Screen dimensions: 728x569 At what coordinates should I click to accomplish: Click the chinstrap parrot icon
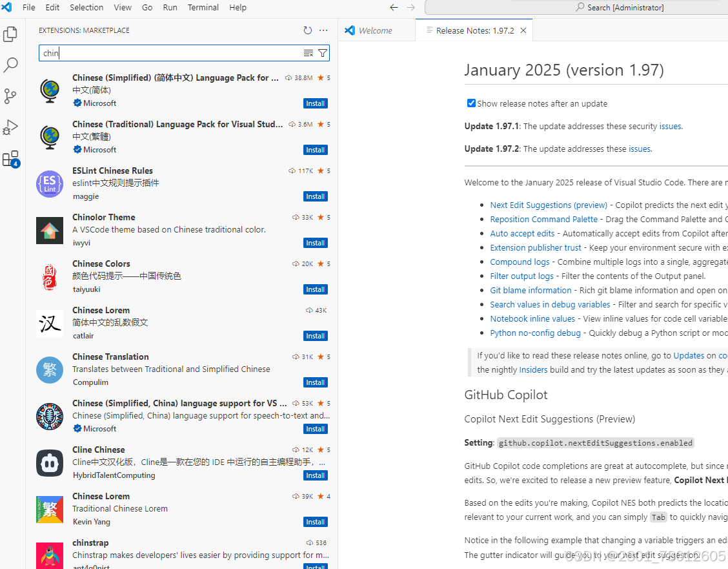(x=50, y=555)
